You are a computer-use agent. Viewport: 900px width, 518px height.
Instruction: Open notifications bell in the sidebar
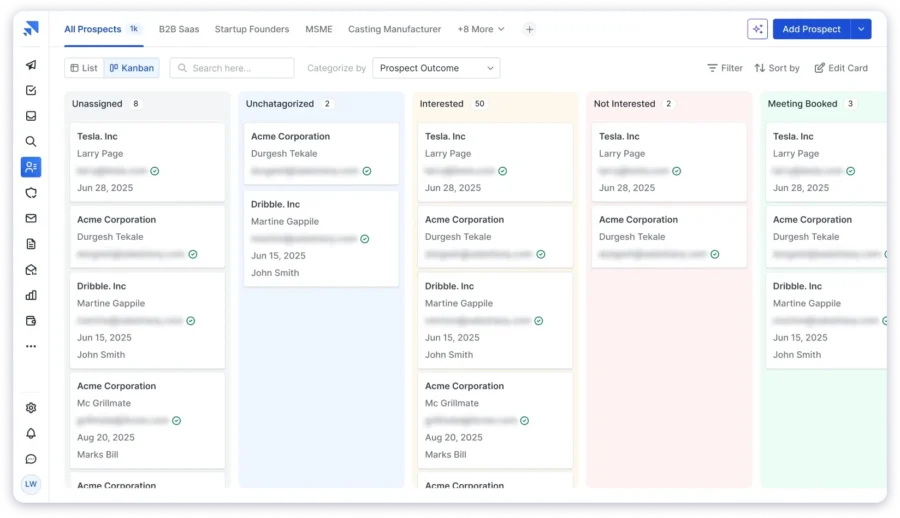tap(31, 434)
